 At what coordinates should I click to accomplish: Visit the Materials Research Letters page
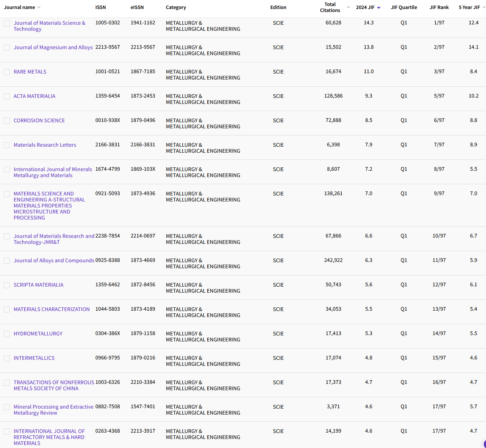tap(45, 145)
